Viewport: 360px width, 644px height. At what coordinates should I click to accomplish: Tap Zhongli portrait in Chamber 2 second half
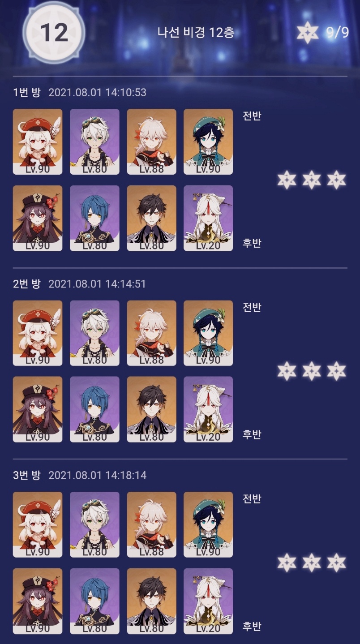tap(151, 409)
